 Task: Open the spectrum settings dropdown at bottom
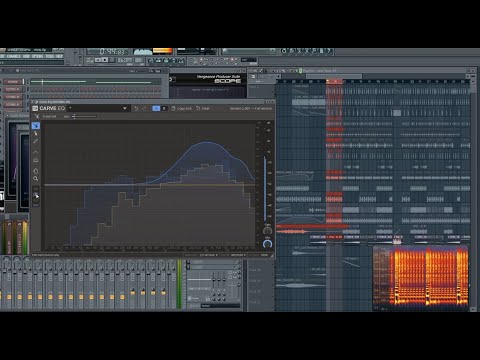pos(209,255)
